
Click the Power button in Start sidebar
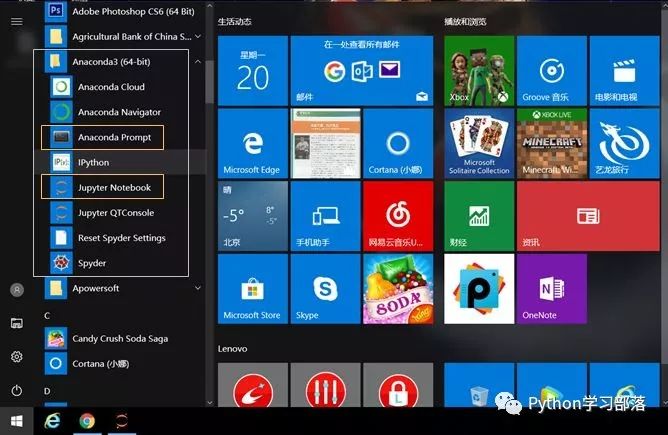[17, 390]
